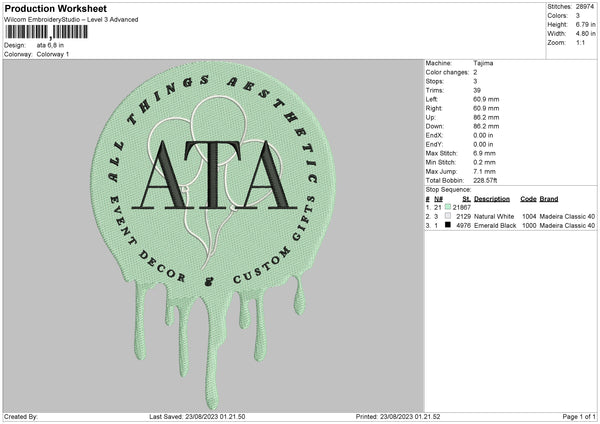Click the barcode under the Wilcom title
The image size is (600, 424).
tap(47, 32)
